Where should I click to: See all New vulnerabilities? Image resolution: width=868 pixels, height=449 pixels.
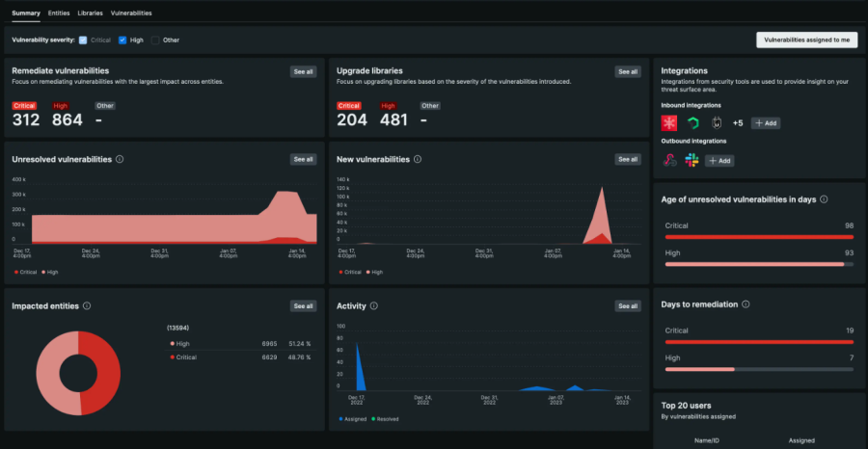coord(628,159)
